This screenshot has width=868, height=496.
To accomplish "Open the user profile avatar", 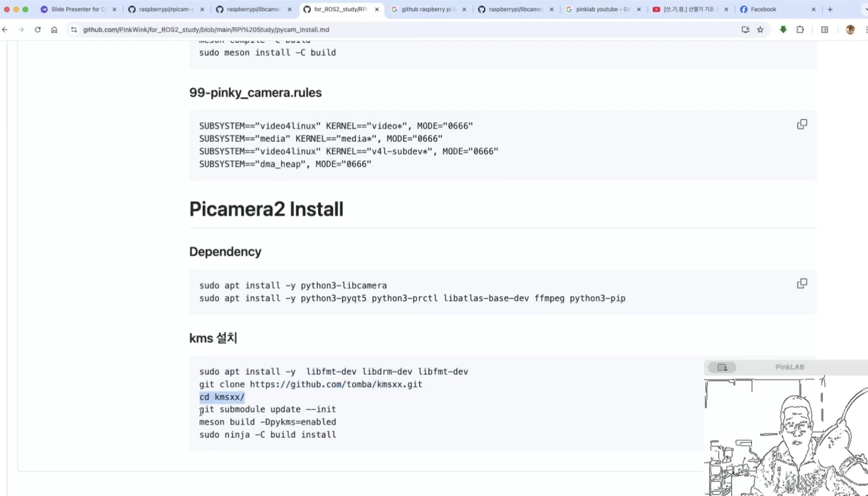I will 850,30.
